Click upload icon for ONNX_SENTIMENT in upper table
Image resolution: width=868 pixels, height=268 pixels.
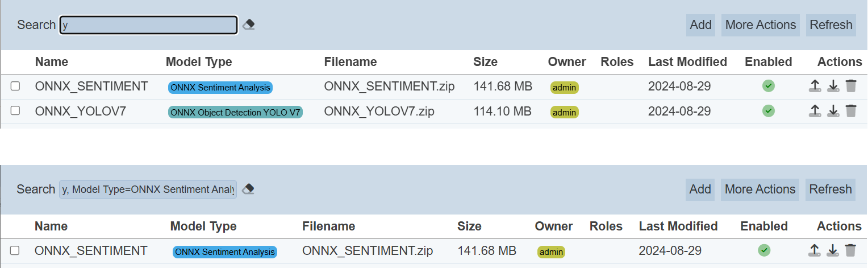[815, 86]
